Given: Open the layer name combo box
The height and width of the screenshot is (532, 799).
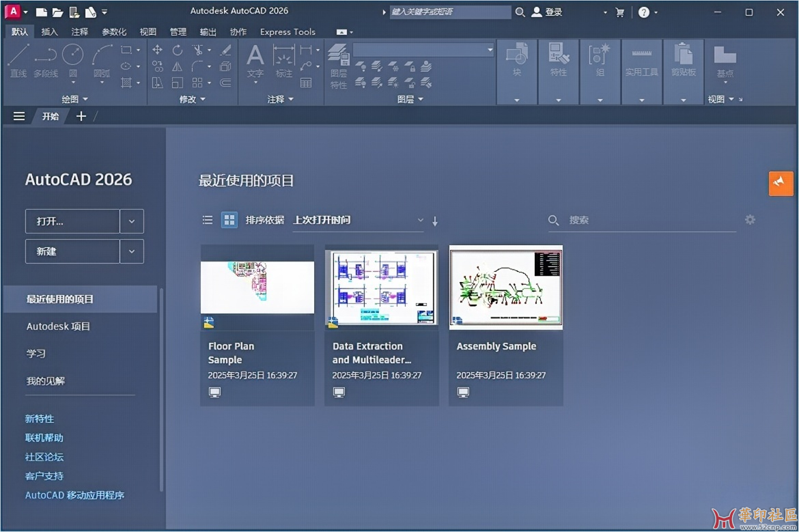Looking at the screenshot, I should point(423,49).
